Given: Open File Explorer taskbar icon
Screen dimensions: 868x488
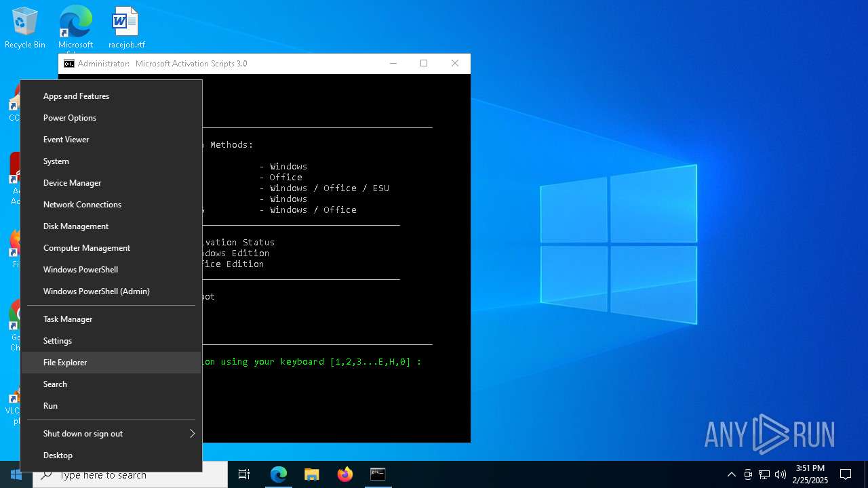Looking at the screenshot, I should 311,474.
